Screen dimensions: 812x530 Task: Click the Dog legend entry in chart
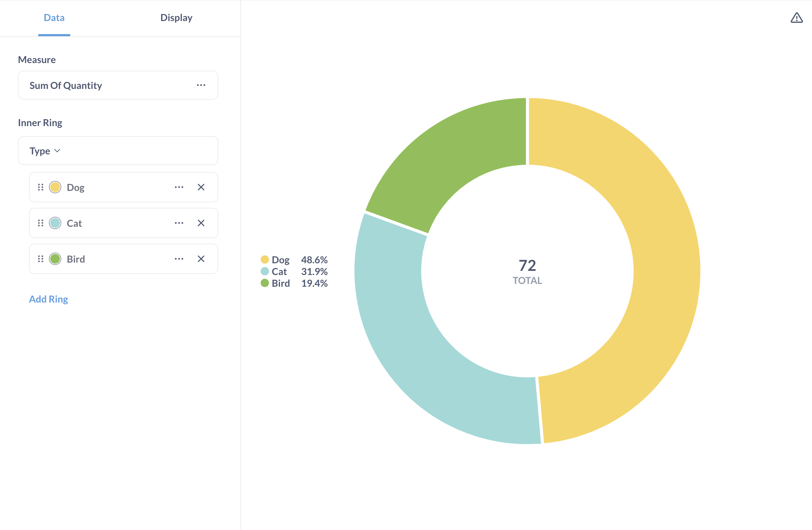(280, 260)
